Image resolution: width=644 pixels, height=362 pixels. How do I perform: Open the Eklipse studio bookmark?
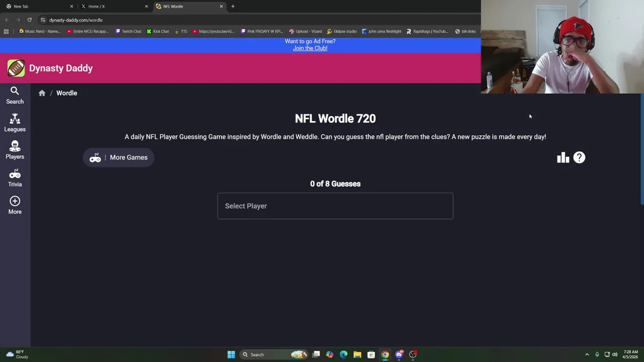(x=342, y=31)
